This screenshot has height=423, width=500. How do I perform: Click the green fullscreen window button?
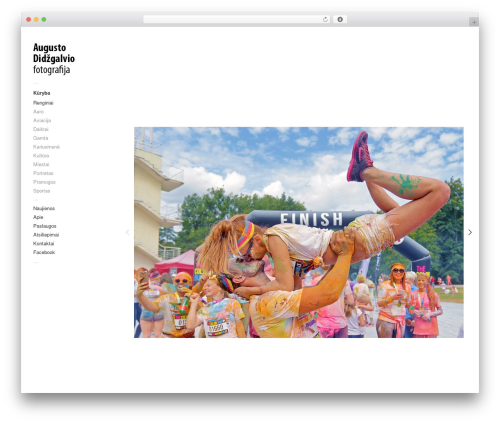(44, 20)
